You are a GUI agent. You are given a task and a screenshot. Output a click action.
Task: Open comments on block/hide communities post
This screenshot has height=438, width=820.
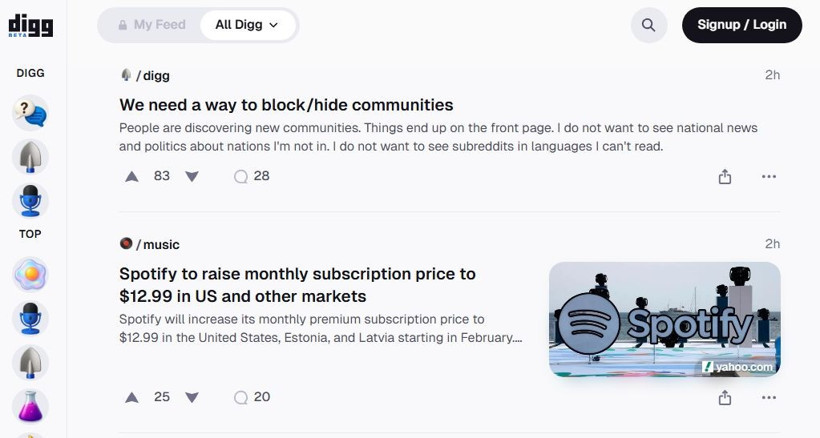pos(251,176)
